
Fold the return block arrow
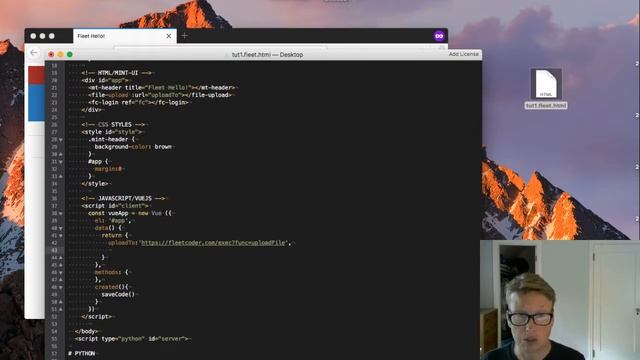tap(61, 236)
